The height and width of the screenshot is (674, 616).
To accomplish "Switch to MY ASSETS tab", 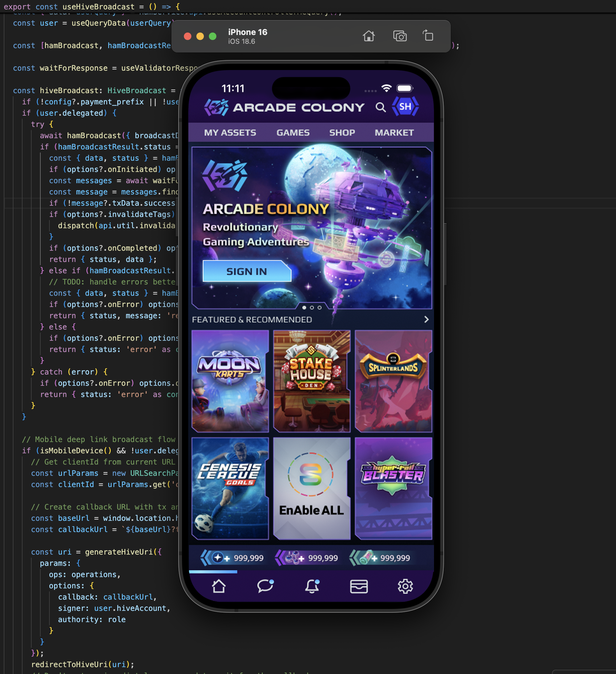I will [230, 133].
